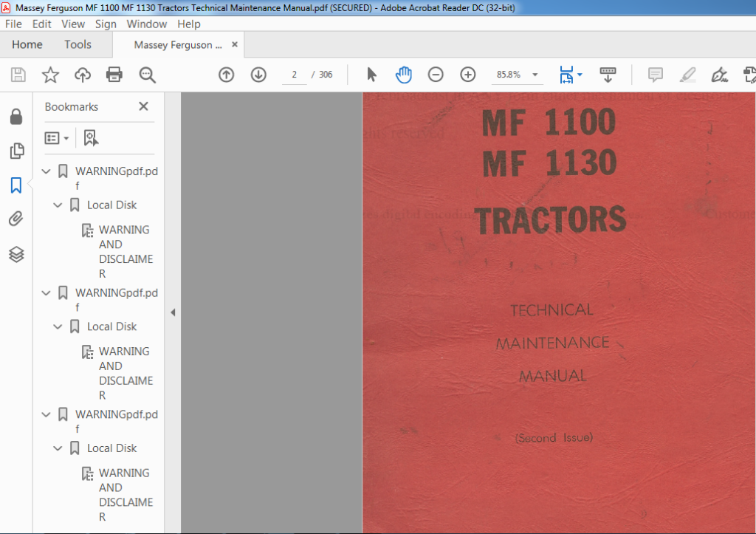Open the page thumbnails panel

[16, 151]
